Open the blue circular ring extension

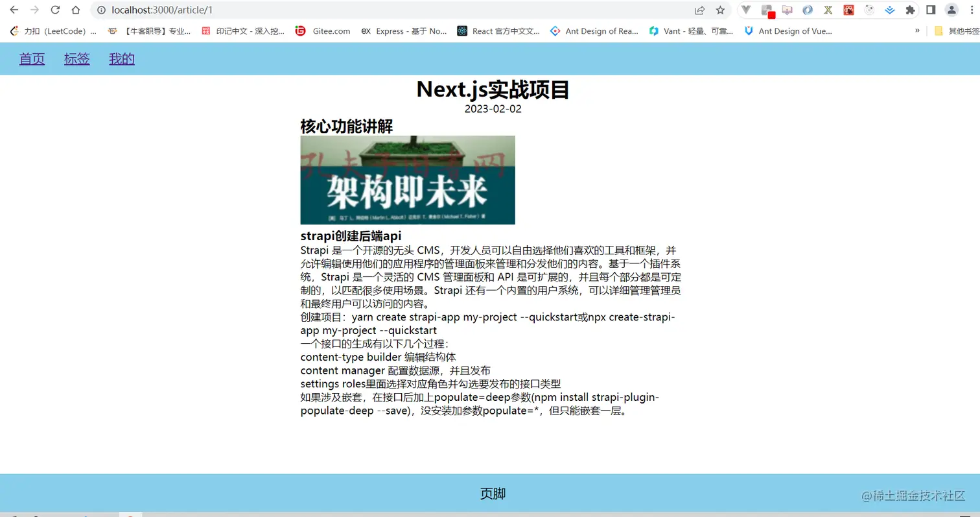[x=808, y=10]
